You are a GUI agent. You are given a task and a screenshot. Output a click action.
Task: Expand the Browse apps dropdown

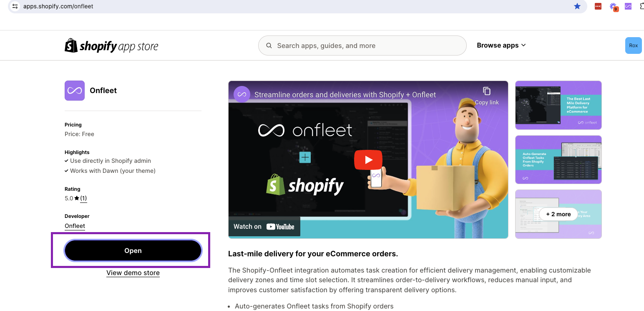coord(501,45)
